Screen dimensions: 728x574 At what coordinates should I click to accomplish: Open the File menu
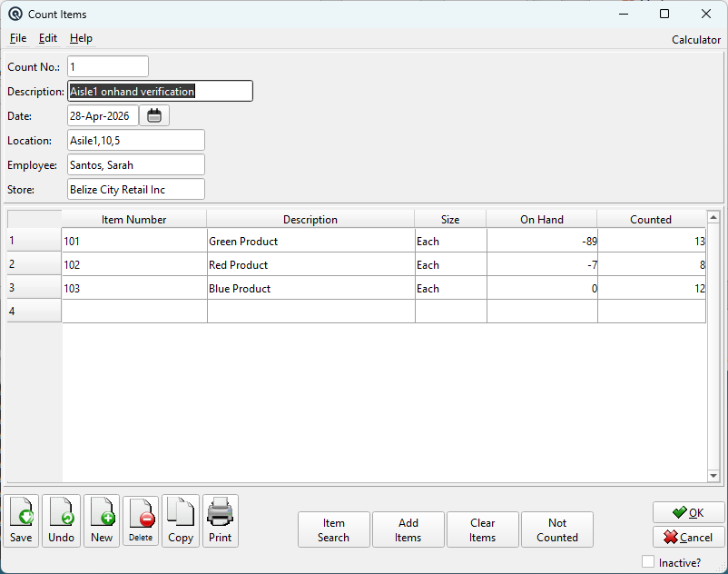[18, 38]
